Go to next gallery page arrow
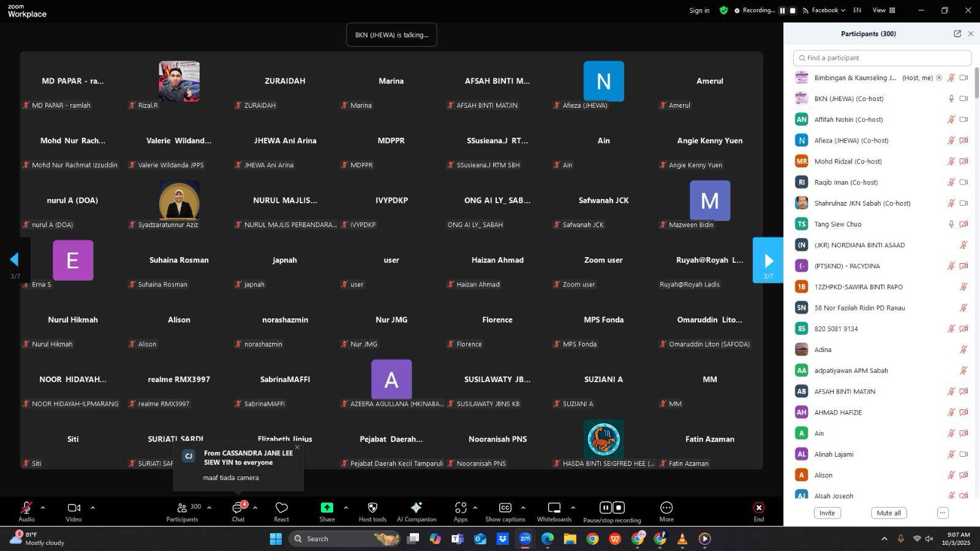Viewport: 980px width, 551px height. pos(768,261)
